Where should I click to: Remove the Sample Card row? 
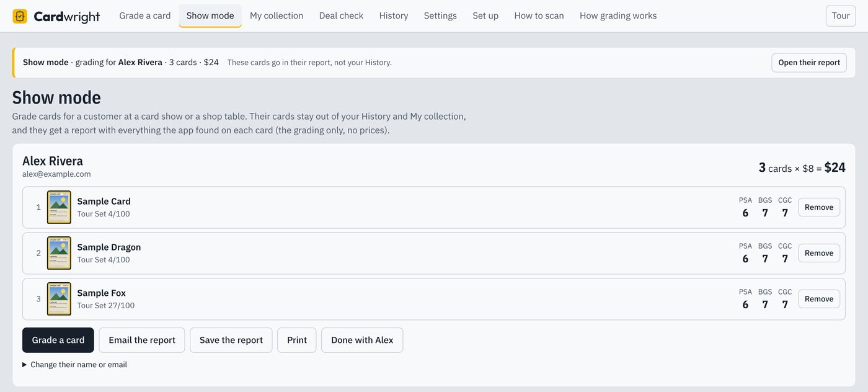pyautogui.click(x=819, y=207)
